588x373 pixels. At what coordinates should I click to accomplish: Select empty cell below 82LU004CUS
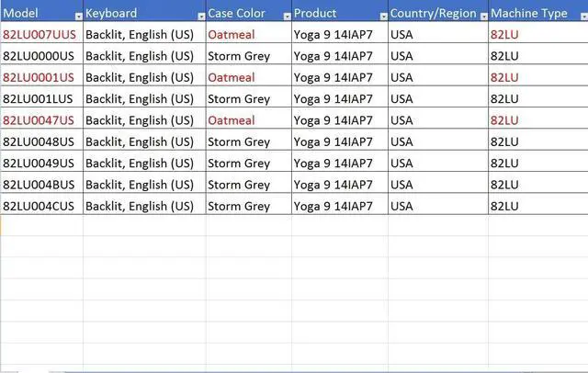point(41,225)
